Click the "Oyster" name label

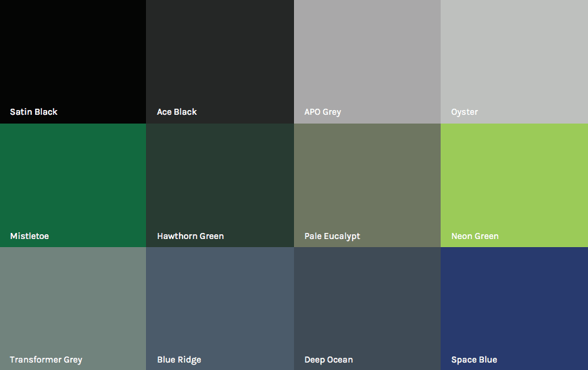464,112
